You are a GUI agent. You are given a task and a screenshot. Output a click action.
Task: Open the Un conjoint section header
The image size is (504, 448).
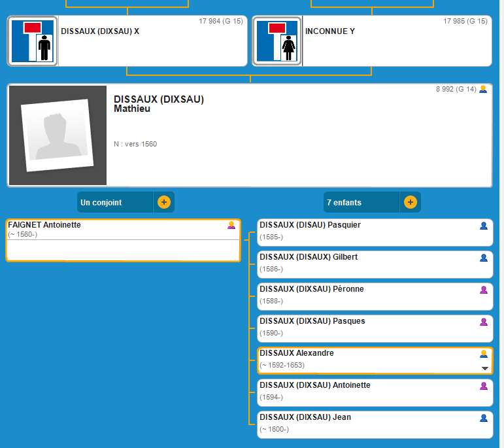pos(115,202)
